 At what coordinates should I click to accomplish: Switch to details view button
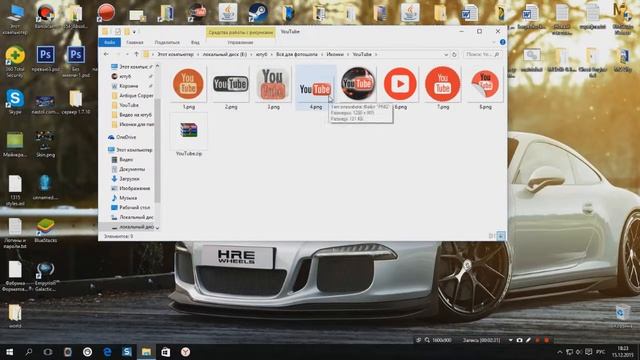coord(492,236)
